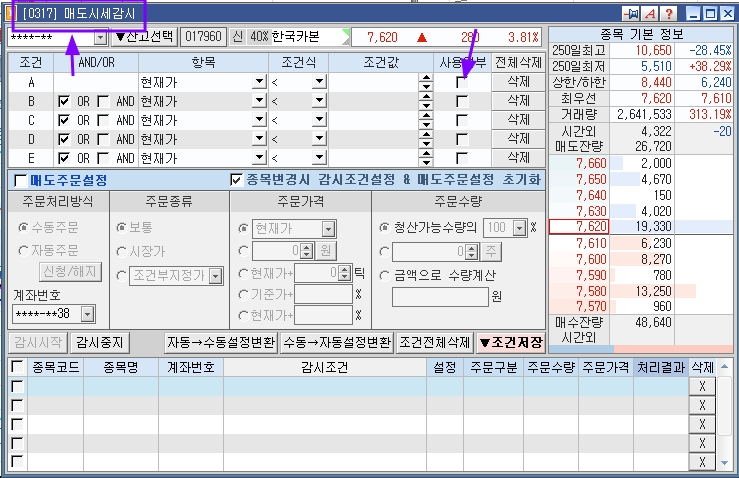Check the first row of the watch list
The height and width of the screenshot is (478, 739).
17,387
